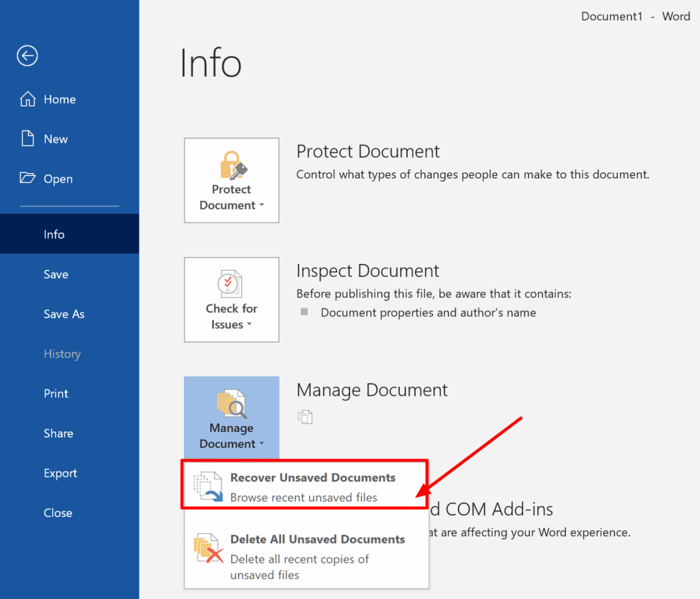700x599 pixels.
Task: Click the New blank page icon
Action: 27,139
